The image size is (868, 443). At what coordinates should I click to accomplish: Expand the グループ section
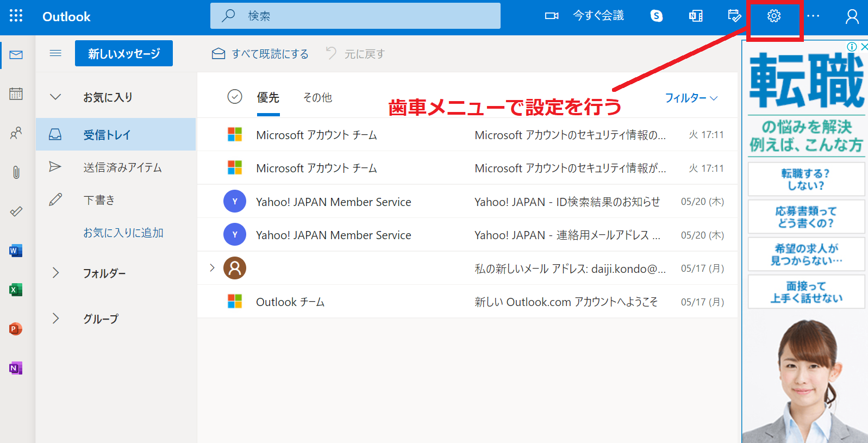(55, 319)
